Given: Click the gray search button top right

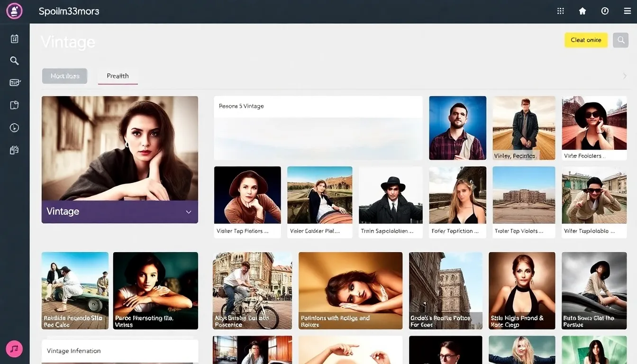Looking at the screenshot, I should pos(620,40).
